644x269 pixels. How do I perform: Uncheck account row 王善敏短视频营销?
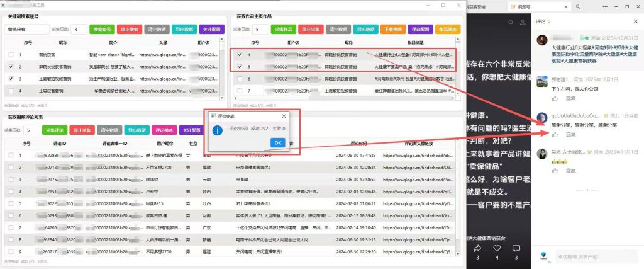[11, 78]
